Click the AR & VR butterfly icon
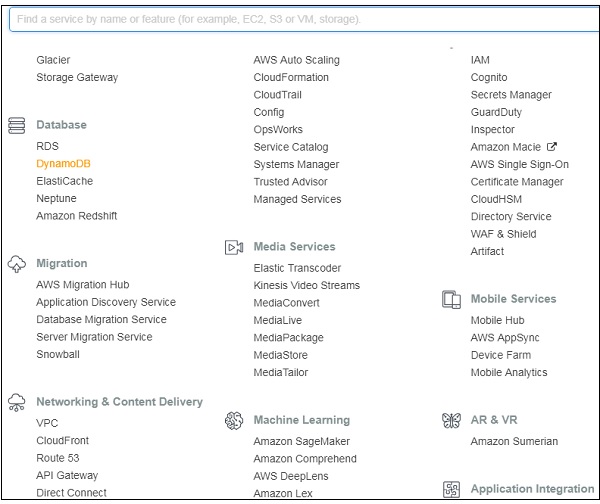600x504 pixels. 451,421
